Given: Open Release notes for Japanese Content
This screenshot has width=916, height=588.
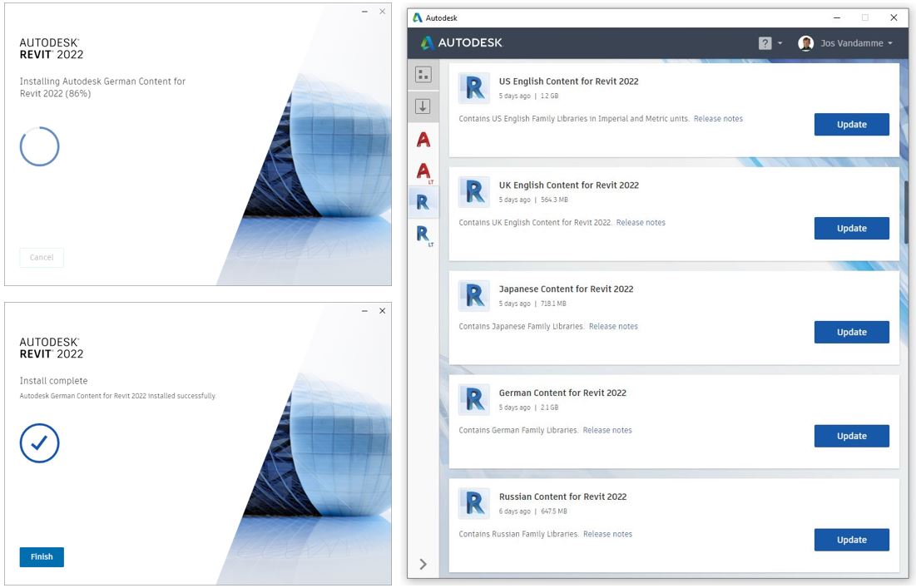Looking at the screenshot, I should (613, 326).
